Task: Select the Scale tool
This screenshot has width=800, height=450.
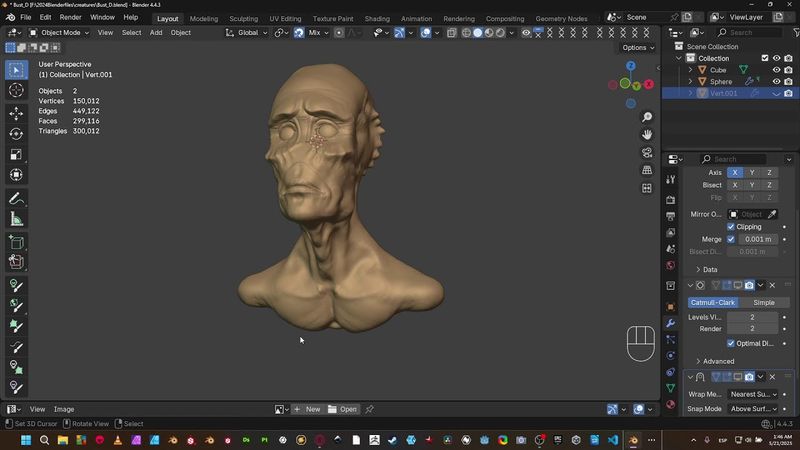Action: point(16,154)
